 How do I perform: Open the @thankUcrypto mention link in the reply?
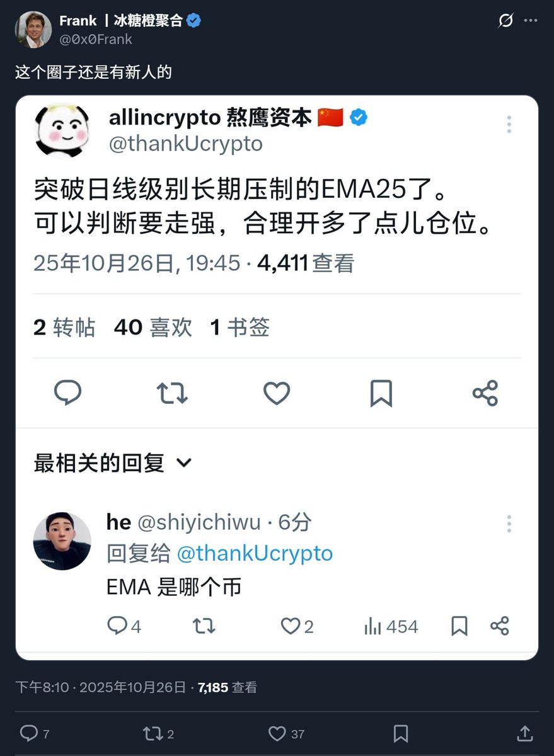pos(255,554)
